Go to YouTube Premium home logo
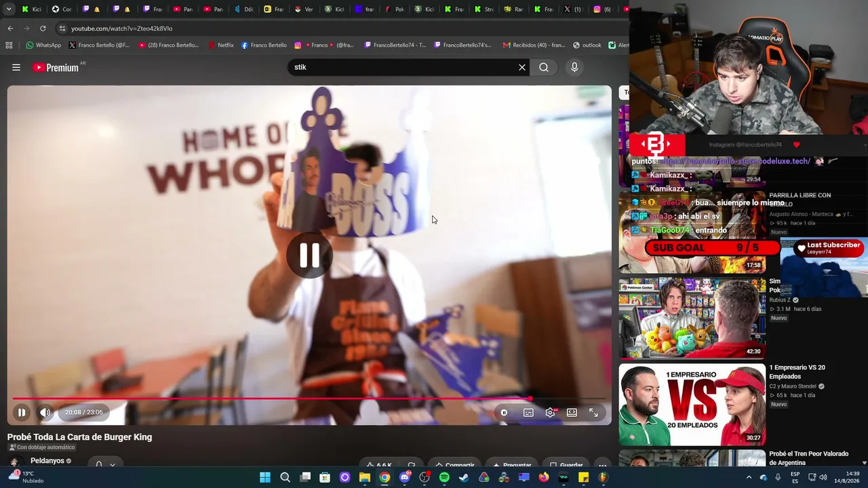868x488 pixels. pos(56,67)
